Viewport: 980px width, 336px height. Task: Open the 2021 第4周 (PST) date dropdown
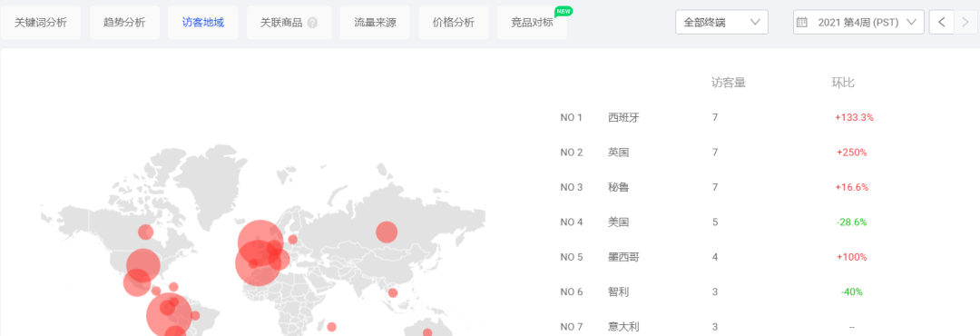pos(858,23)
